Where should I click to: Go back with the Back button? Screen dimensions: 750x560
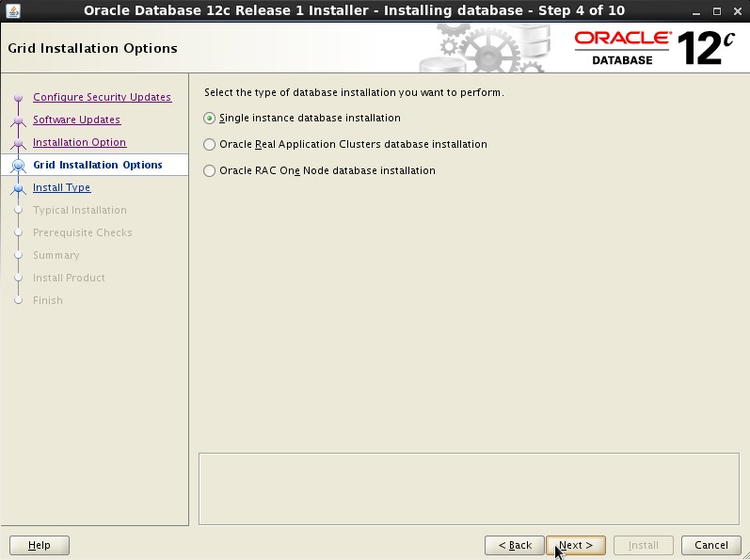tap(514, 545)
